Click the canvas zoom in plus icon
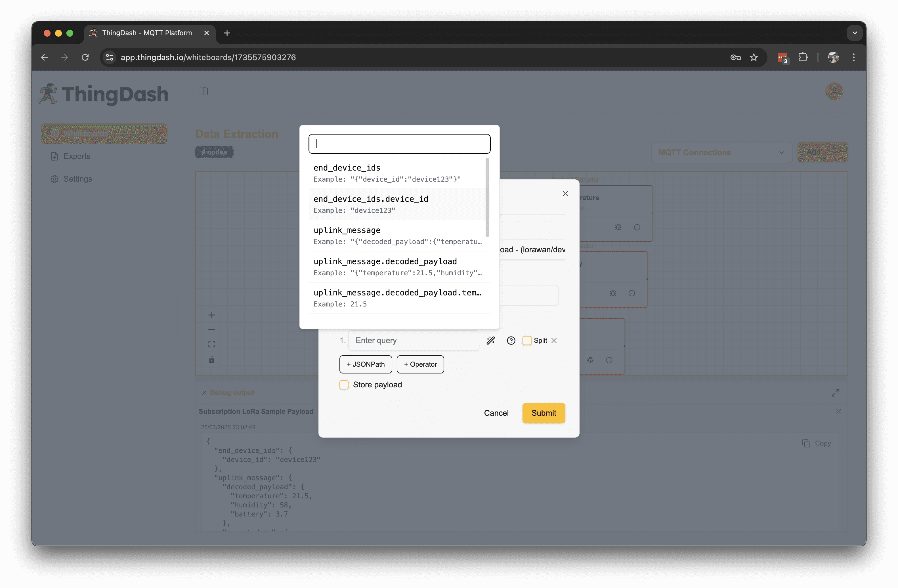The width and height of the screenshot is (898, 588). tap(212, 315)
